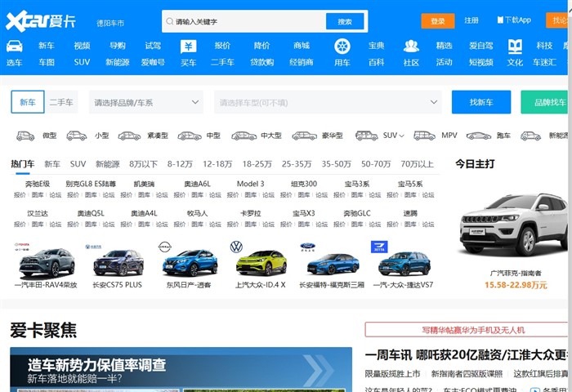
Task: Open the 视频 nav item
Action: pos(82,46)
